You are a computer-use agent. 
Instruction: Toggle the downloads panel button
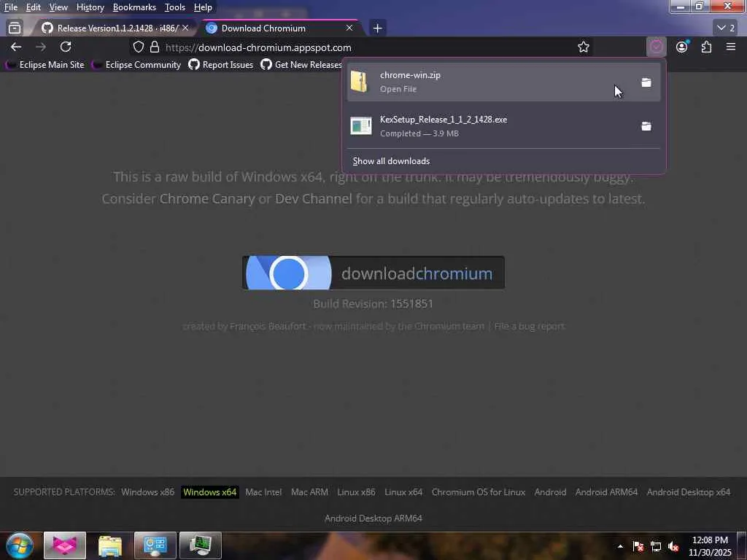tap(657, 47)
